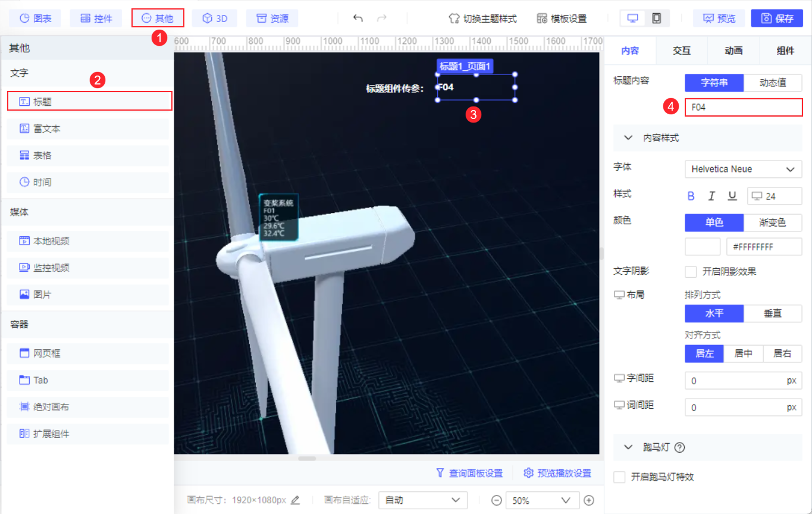Add a 表格 table component
812x514 pixels.
click(88, 155)
